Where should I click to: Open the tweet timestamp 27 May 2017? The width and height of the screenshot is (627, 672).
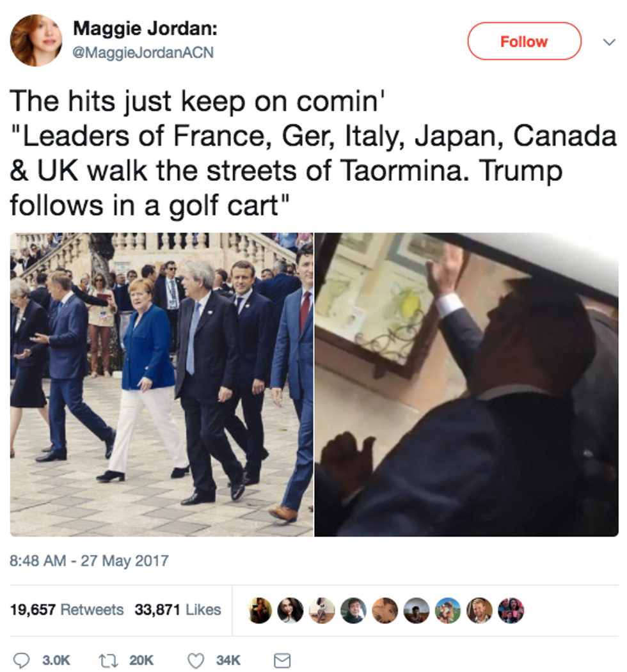click(x=89, y=561)
